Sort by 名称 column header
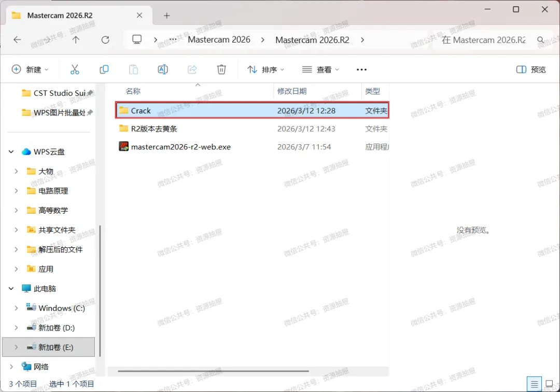 point(133,91)
